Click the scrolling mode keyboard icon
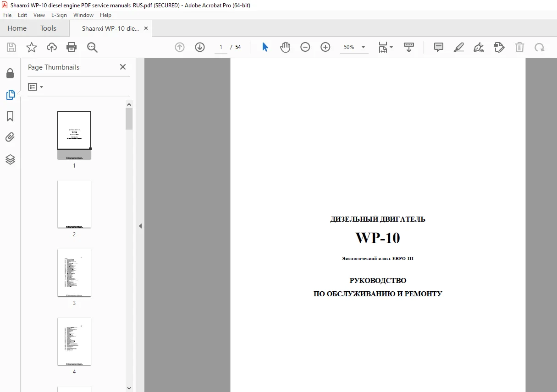This screenshot has width=557, height=392. click(409, 47)
